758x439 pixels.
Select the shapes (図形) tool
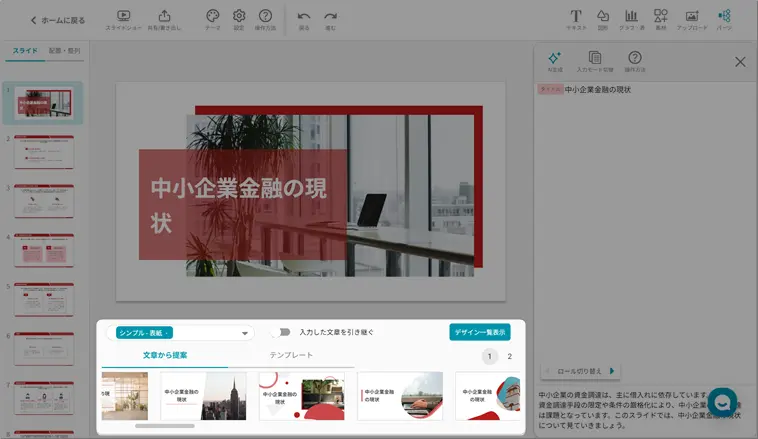(x=602, y=20)
